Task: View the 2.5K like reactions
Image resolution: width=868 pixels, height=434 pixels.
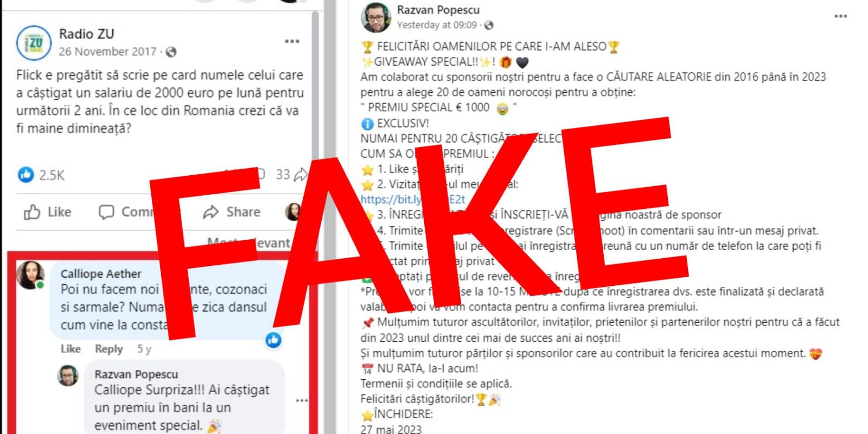Action: 41,175
